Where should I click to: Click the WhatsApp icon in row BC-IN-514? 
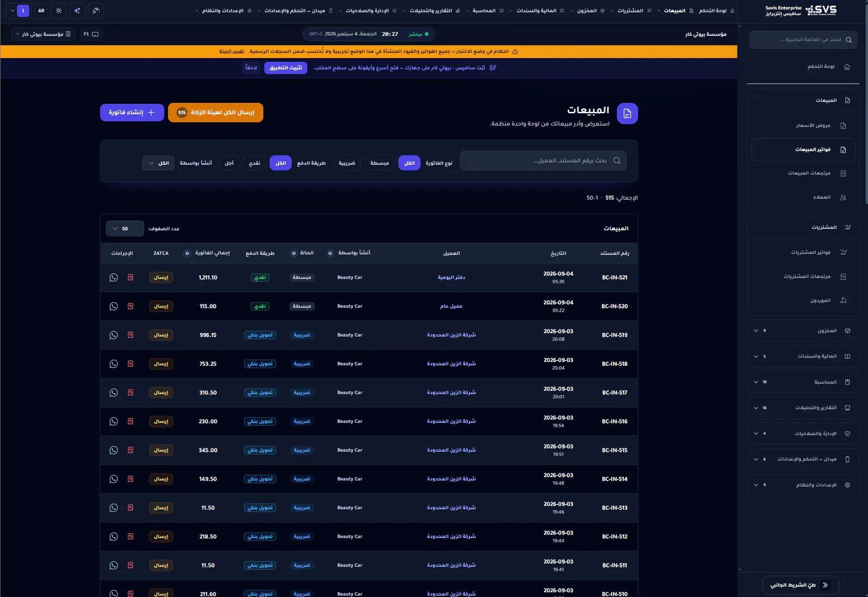pos(114,479)
